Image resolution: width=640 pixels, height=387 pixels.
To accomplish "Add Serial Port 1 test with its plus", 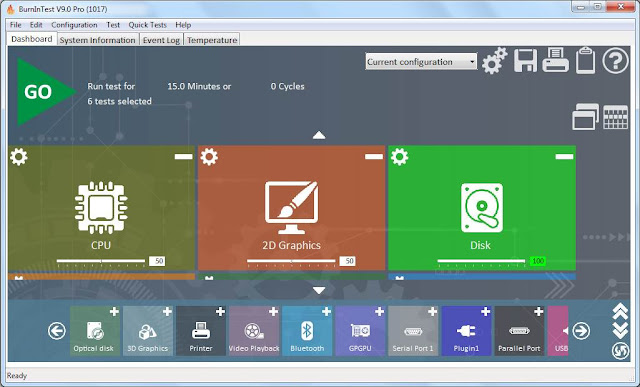I will (433, 312).
